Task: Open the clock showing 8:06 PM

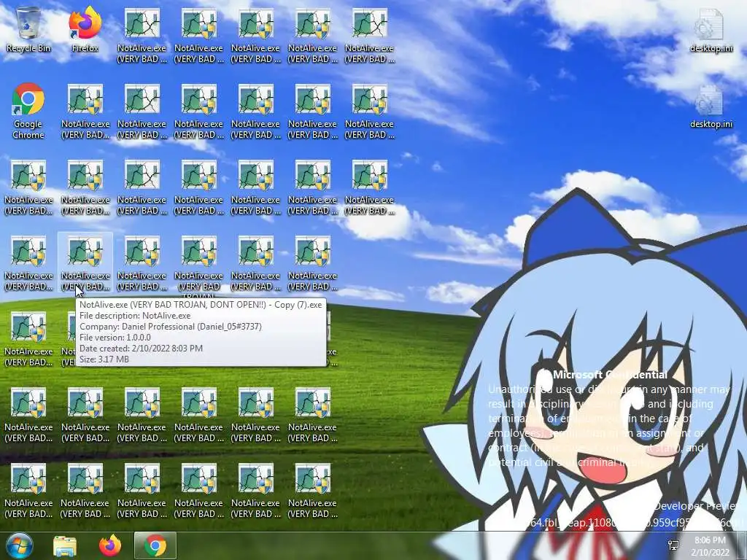Action: click(710, 546)
